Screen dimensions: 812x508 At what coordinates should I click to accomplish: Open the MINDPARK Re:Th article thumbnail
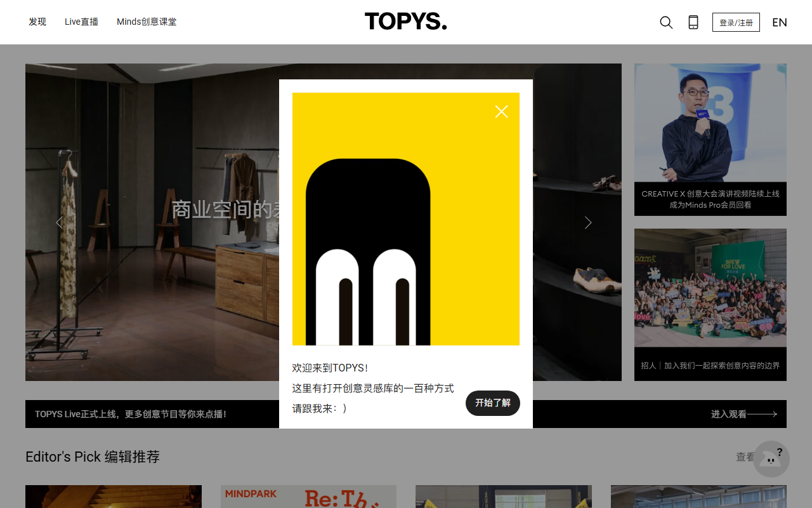pos(308,497)
